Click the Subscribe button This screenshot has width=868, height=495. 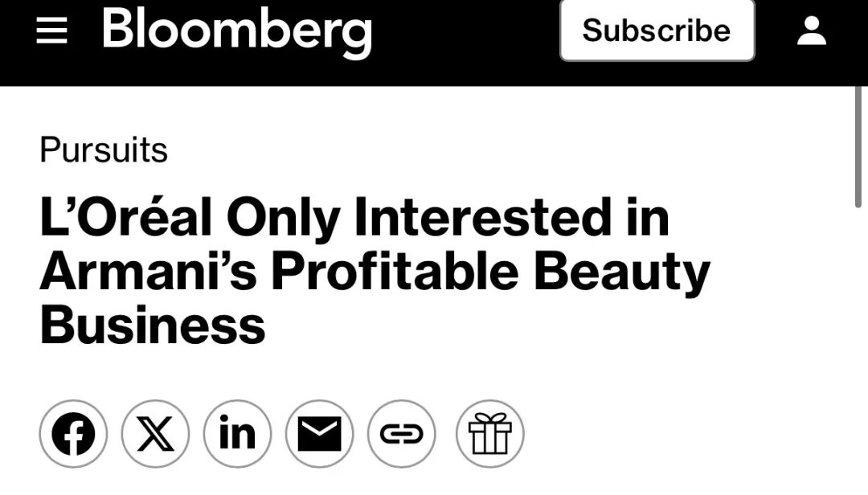point(657,30)
